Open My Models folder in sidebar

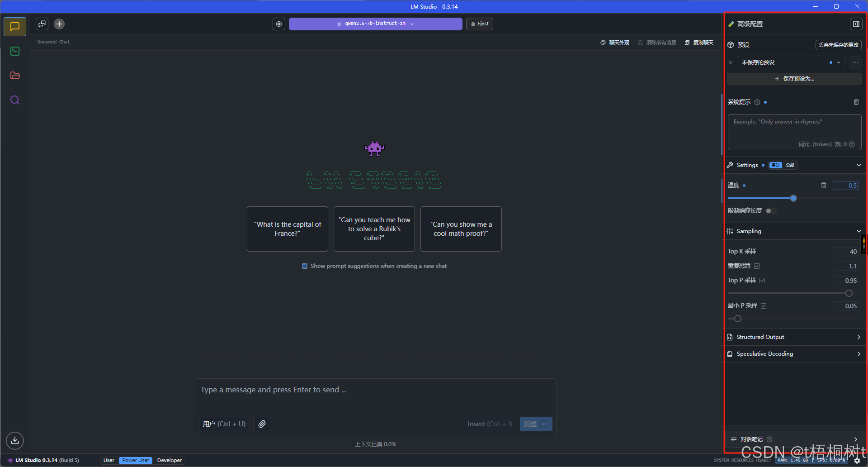[x=15, y=76]
